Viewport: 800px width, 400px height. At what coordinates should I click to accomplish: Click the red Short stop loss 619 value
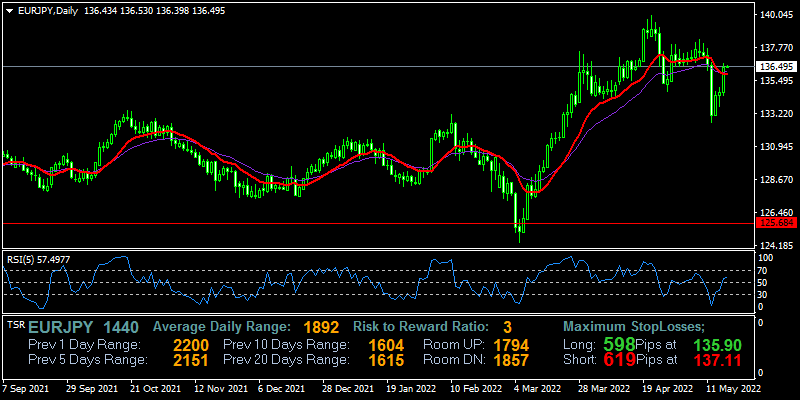(x=619, y=360)
